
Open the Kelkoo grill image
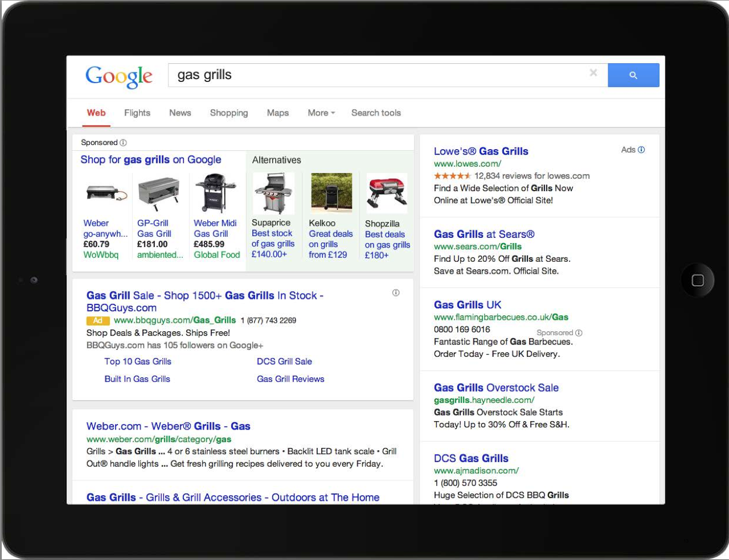[x=331, y=193]
